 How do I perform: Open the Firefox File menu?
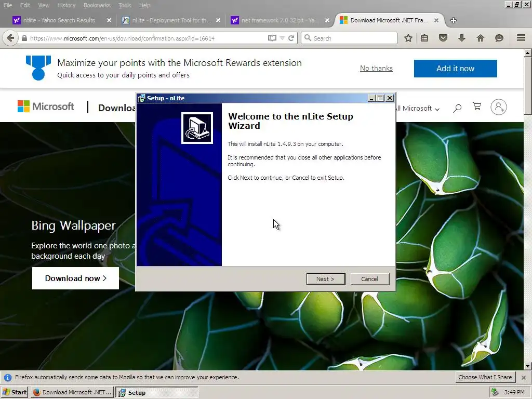coord(7,5)
